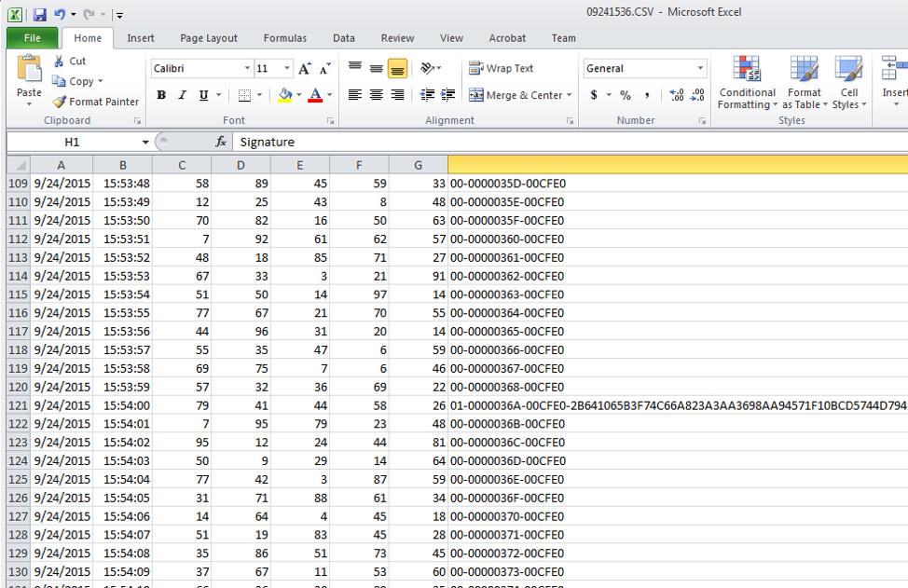Screen dimensions: 908x588
Task: Expand the Copy dropdown arrow
Action: pyautogui.click(x=100, y=81)
